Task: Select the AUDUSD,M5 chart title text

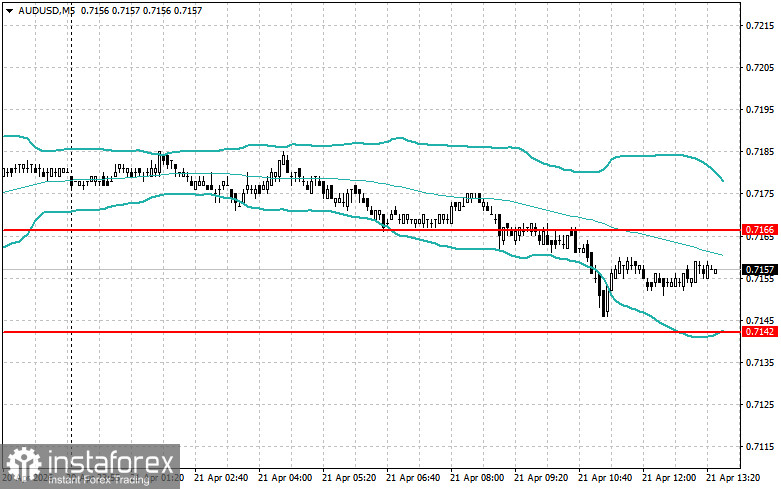Action: (x=46, y=10)
